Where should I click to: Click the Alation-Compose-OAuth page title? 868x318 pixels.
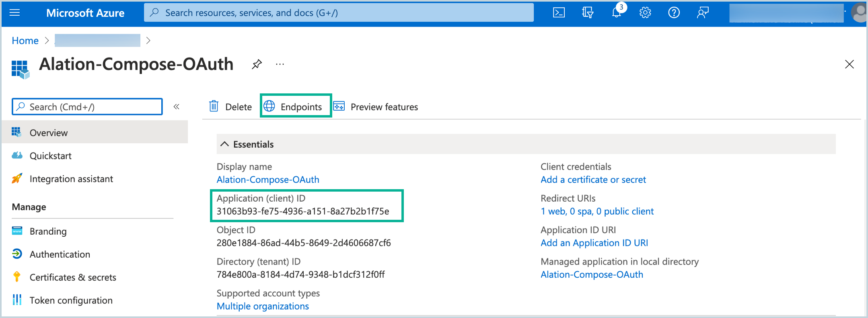(136, 64)
